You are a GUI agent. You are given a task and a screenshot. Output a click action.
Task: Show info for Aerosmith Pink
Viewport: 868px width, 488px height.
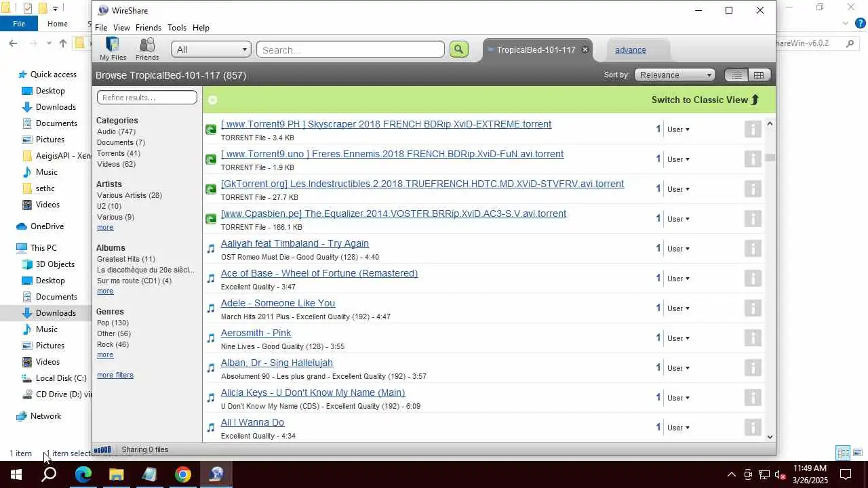753,338
